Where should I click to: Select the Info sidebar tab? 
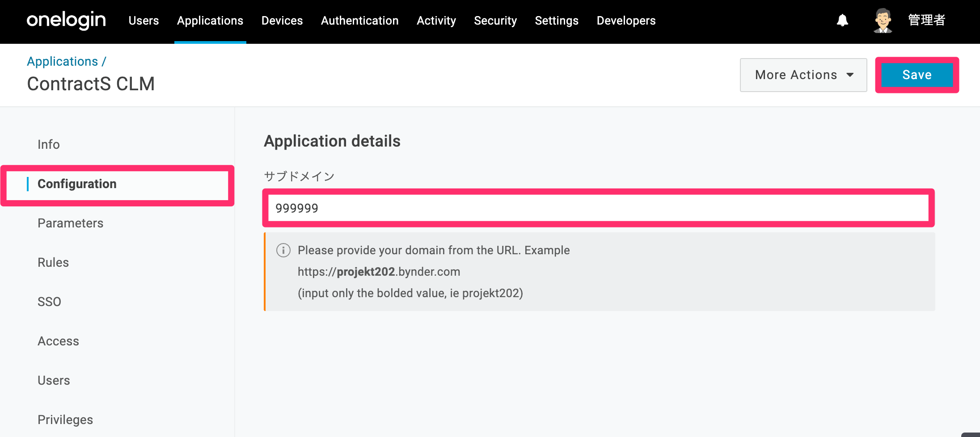tap(49, 144)
